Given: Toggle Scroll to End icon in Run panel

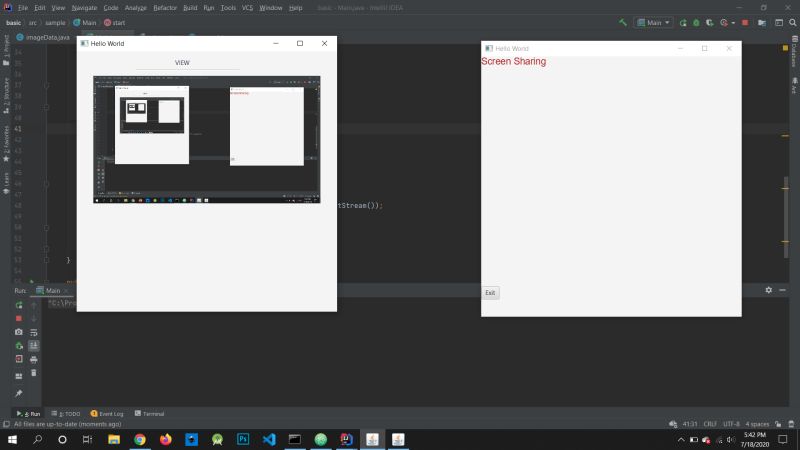Looking at the screenshot, I should point(34,345).
